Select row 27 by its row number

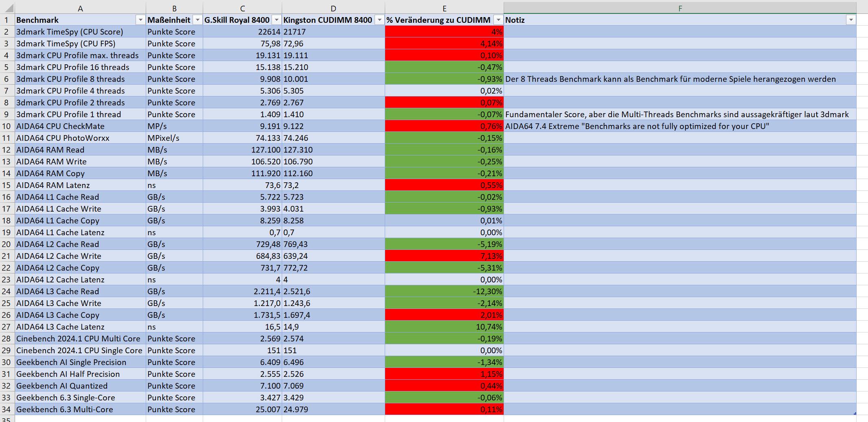[7, 327]
